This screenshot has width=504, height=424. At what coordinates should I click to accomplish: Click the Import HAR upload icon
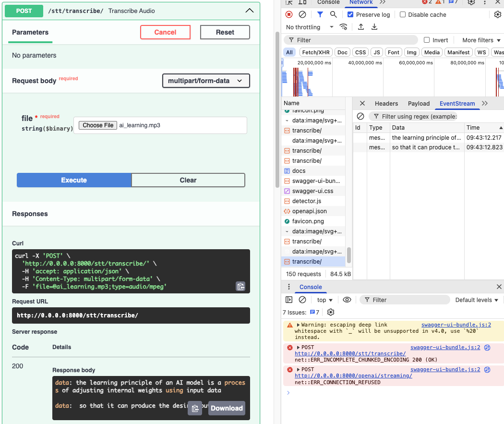(x=361, y=27)
